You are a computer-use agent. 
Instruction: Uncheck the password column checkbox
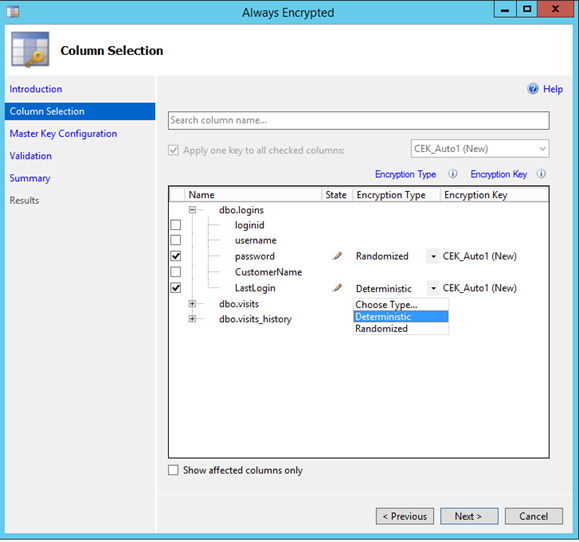pyautogui.click(x=176, y=255)
